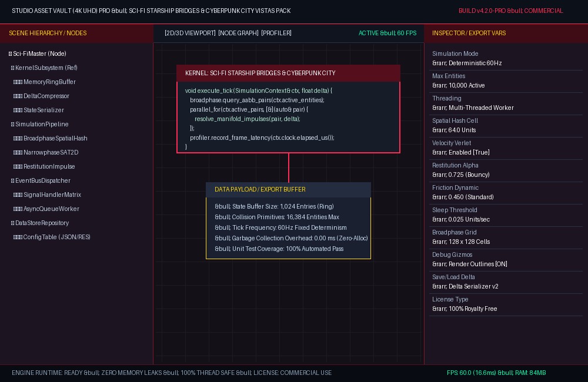Open the PROFILER tab
Screen dimensions: 588x382
(x=276, y=33)
